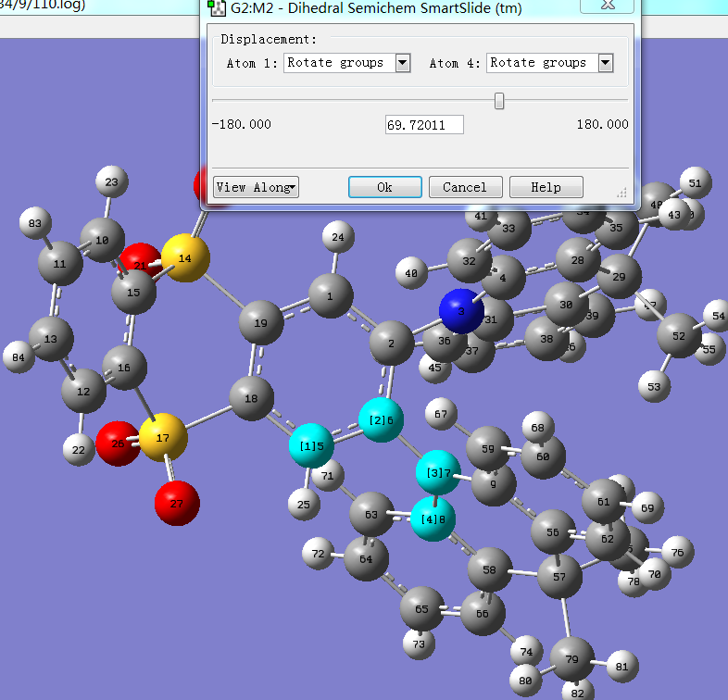Select carbon atom 65
The image size is (728, 700).
click(422, 608)
